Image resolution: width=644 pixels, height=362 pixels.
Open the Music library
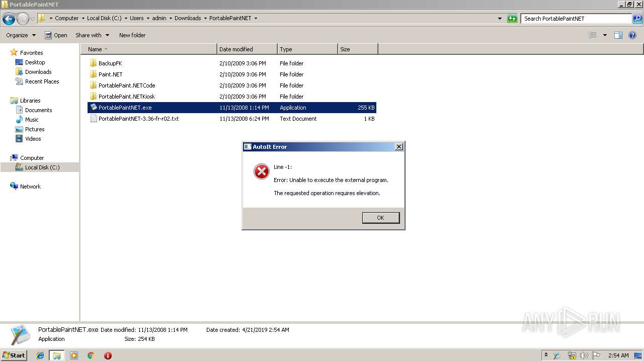tap(32, 120)
